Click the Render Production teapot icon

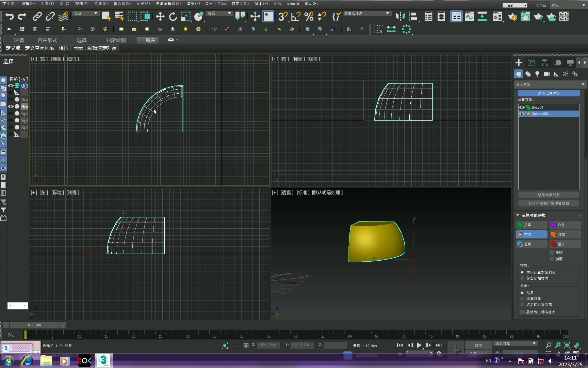point(538,16)
